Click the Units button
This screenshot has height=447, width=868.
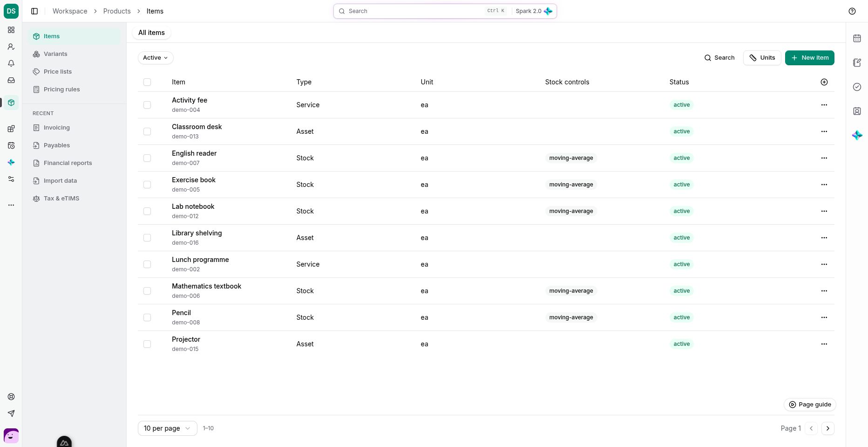[x=762, y=58]
